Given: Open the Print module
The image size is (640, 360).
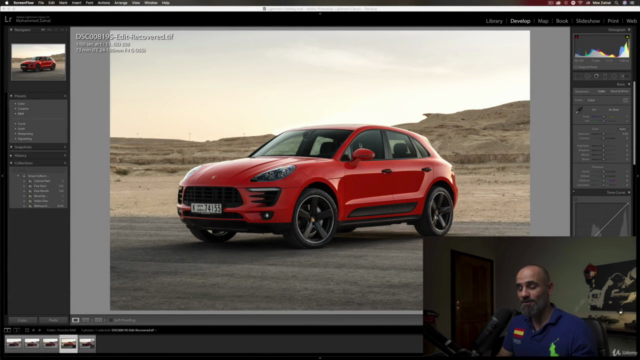Looking at the screenshot, I should [x=613, y=21].
